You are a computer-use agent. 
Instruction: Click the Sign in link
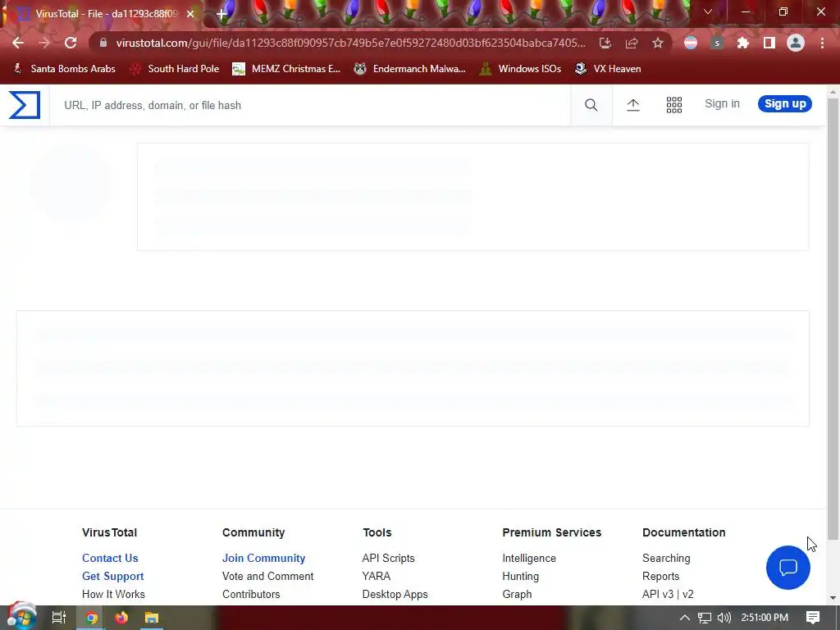pos(722,104)
